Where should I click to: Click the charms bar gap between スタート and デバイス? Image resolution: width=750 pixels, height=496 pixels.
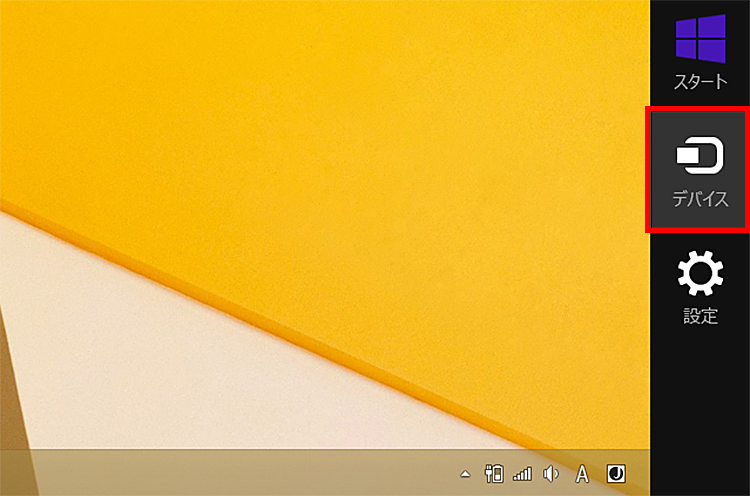700,103
